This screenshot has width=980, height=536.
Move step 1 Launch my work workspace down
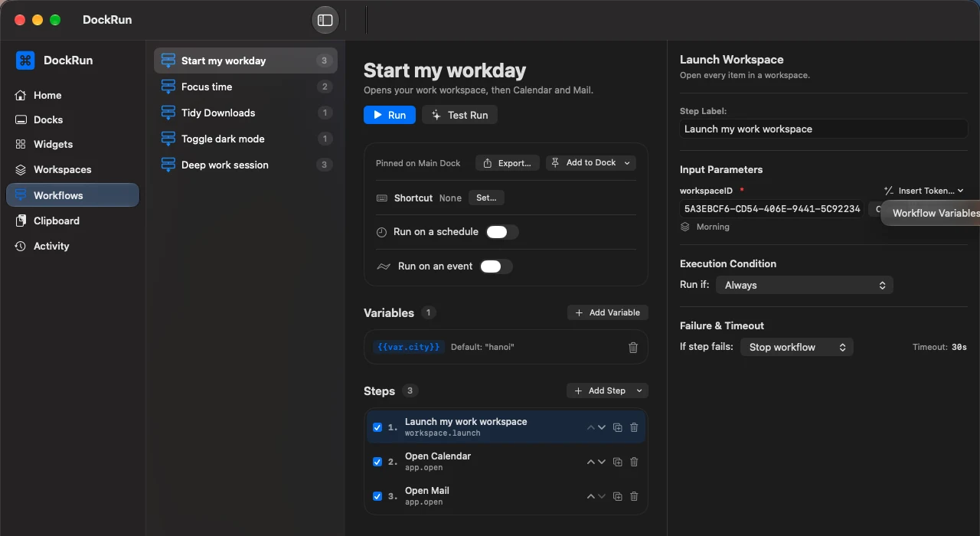602,427
